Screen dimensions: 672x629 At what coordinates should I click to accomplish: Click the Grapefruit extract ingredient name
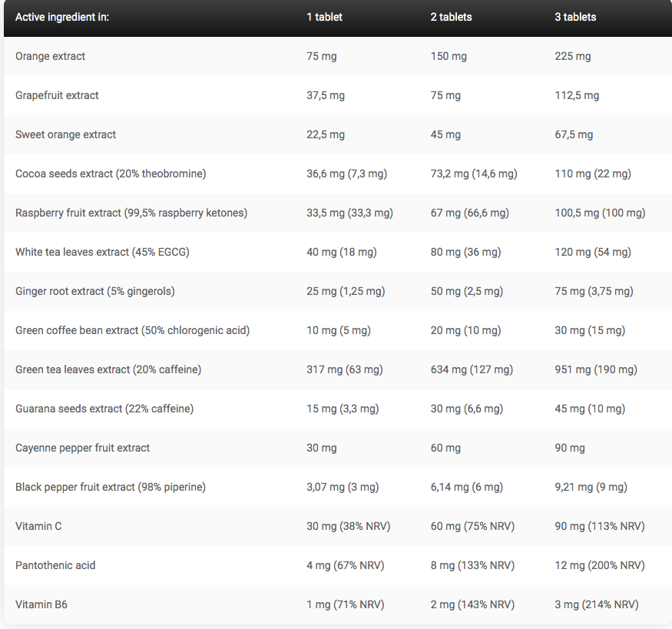click(57, 95)
